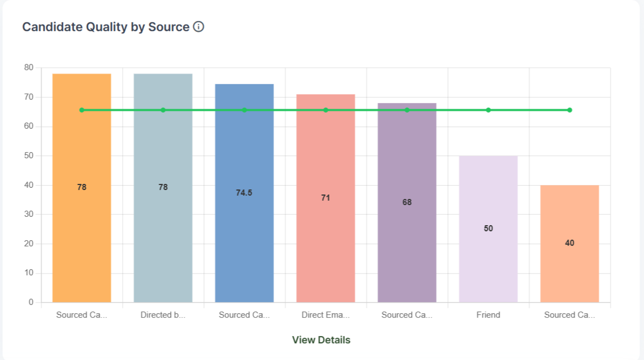Click the Directed b... x-axis label
Screen dimensions: 644x360
click(x=163, y=315)
